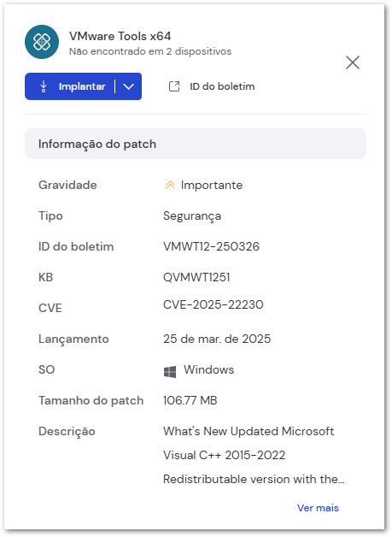Click the Informação do patch section header
This screenshot has width=392, height=537.
coord(196,144)
